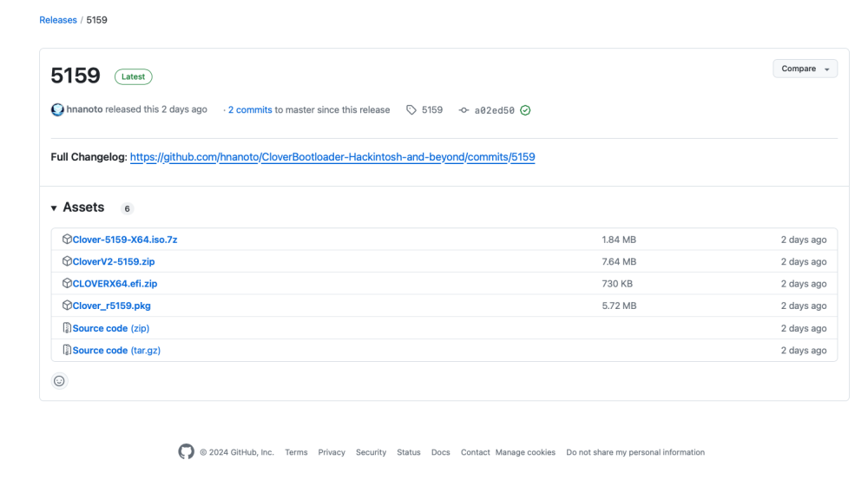Viewport: 868px width, 480px height.
Task: Click Do not share my personal information
Action: pyautogui.click(x=635, y=452)
